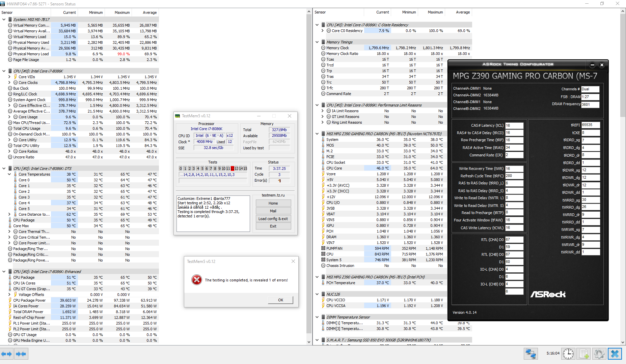This screenshot has height=364, width=626.
Task: Click the Home button in TestMem5
Action: click(x=273, y=203)
